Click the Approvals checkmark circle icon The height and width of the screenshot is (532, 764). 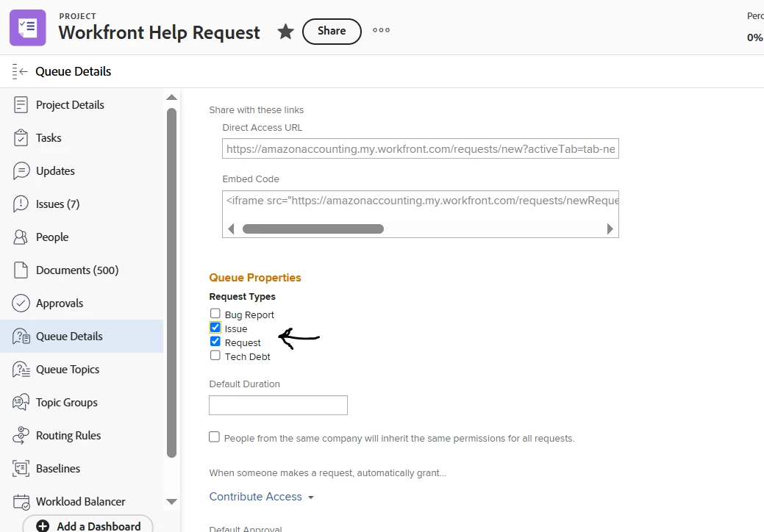[x=21, y=303]
